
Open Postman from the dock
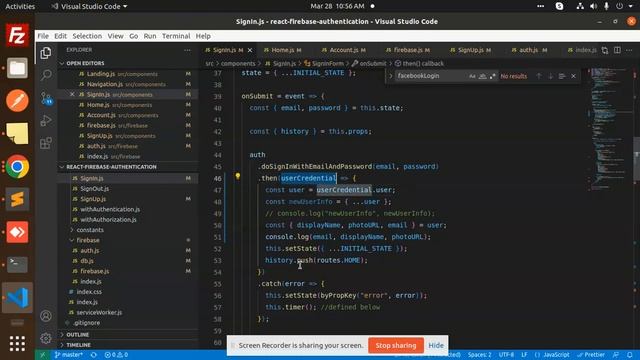tap(17, 101)
